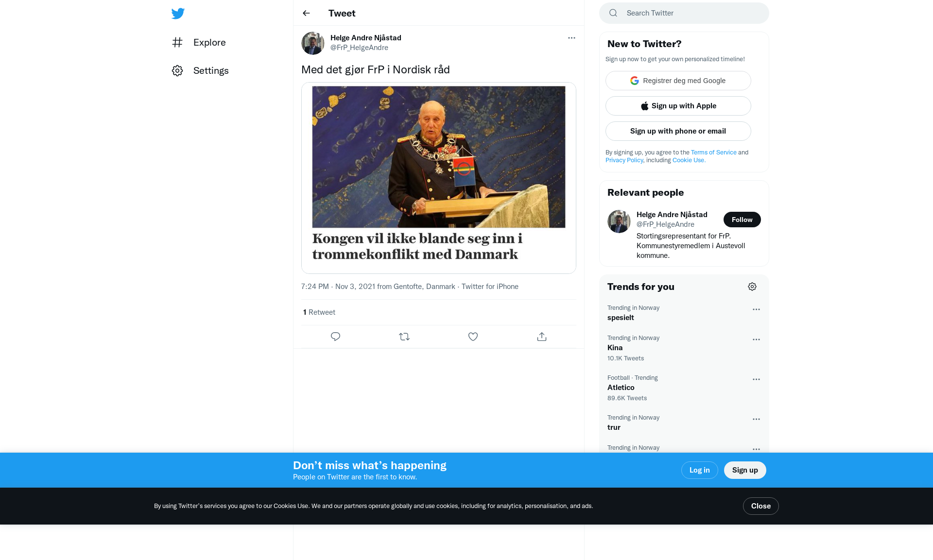Click Registrer deg med Google button
The height and width of the screenshot is (560, 933).
pyautogui.click(x=678, y=81)
